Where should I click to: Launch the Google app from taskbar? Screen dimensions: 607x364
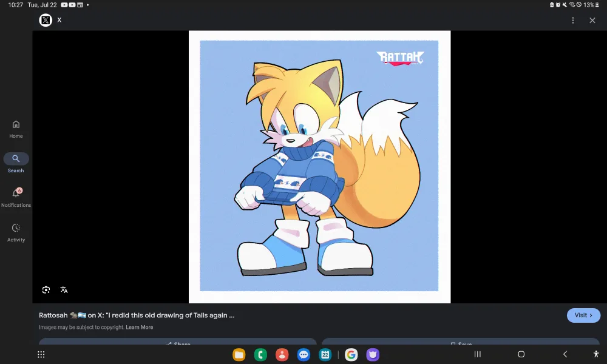click(351, 354)
